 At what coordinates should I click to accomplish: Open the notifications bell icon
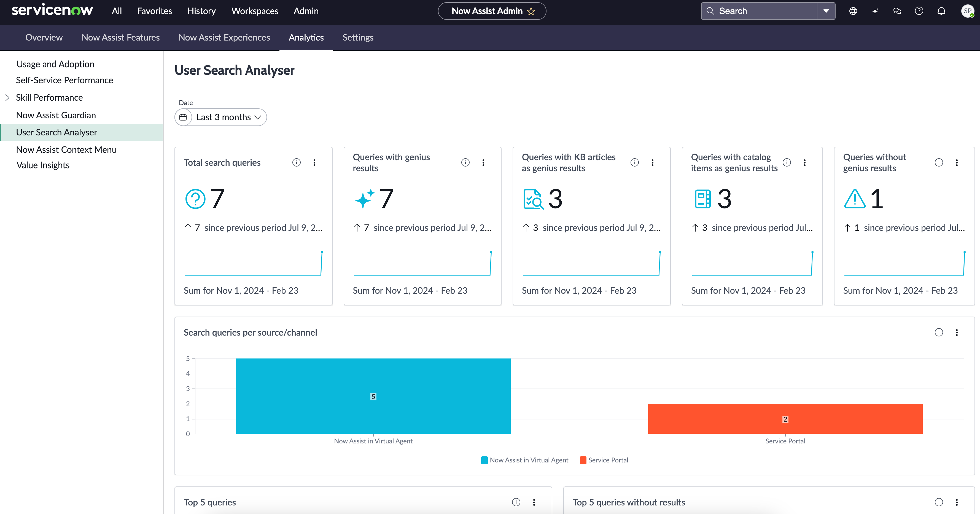[x=941, y=11]
